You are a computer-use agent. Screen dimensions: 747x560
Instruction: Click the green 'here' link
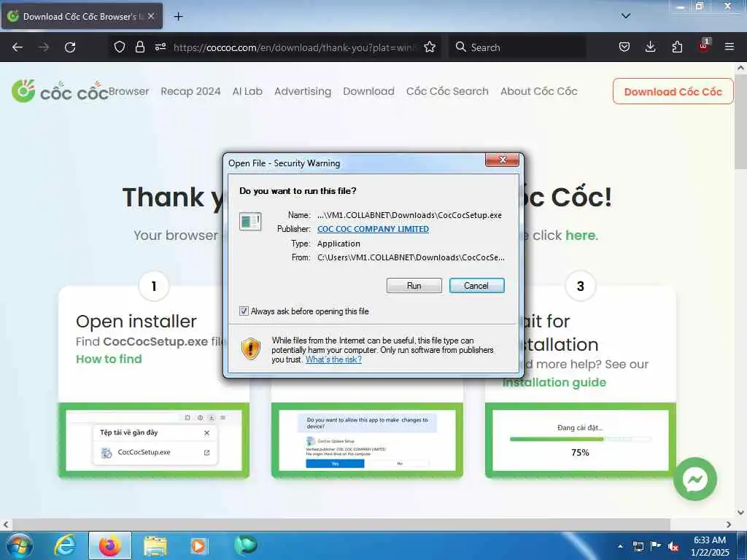tap(581, 236)
